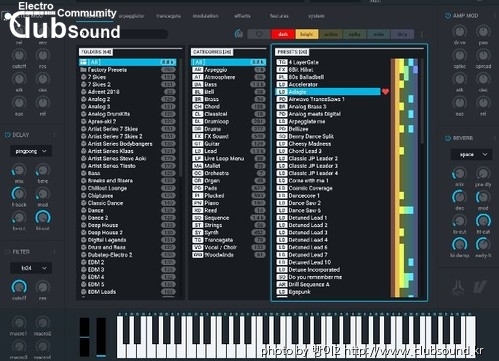The image size is (499, 361).
Task: Adjust the Amp Mod pan knob
Action: (483, 32)
